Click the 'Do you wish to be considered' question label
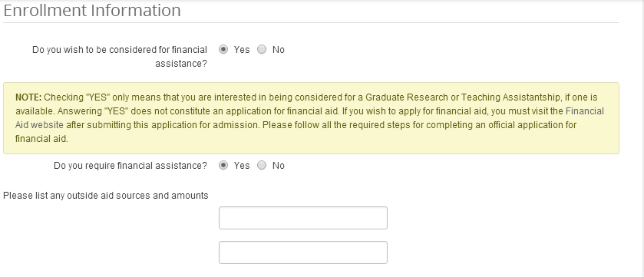 click(120, 57)
